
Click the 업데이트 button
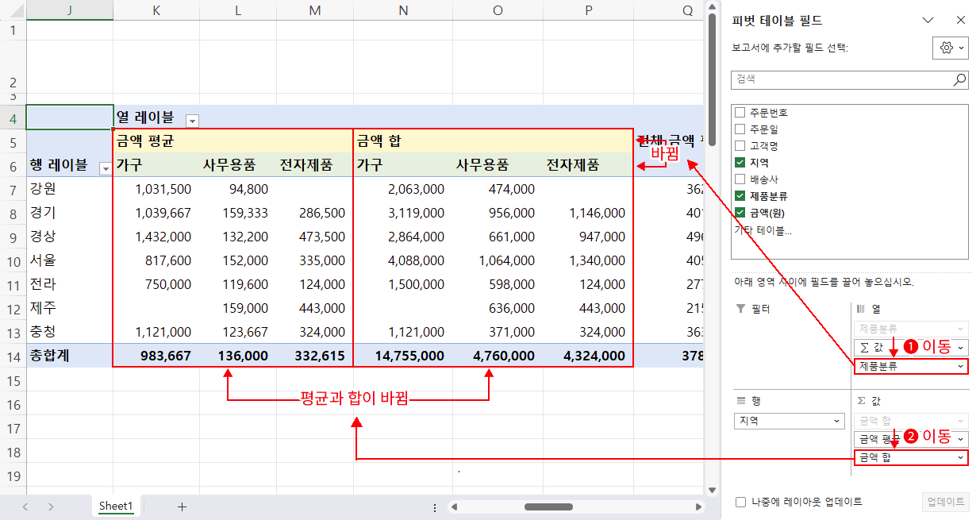945,502
